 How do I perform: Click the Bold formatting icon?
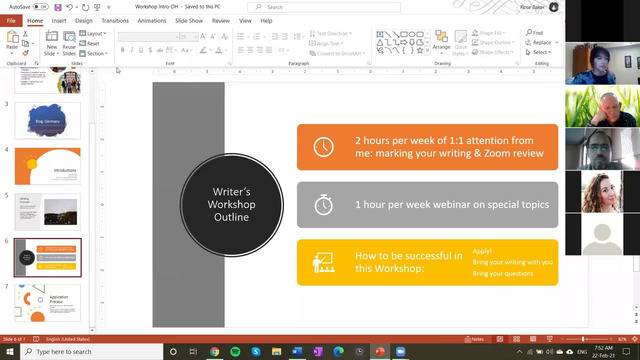coord(122,50)
